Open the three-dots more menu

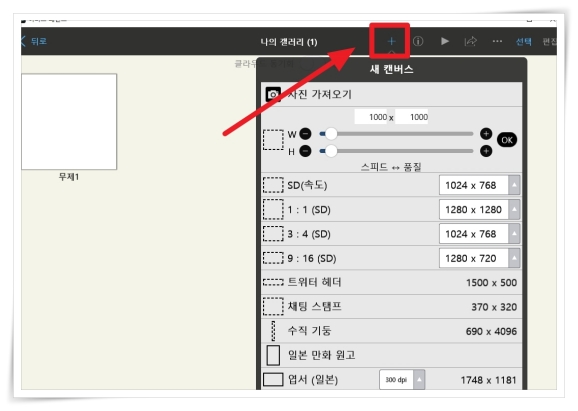(497, 41)
